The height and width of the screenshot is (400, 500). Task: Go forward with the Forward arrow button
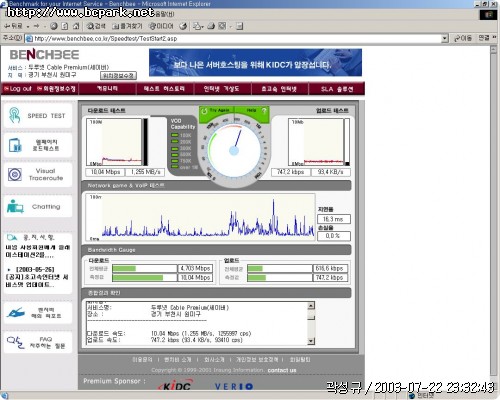(x=37, y=26)
